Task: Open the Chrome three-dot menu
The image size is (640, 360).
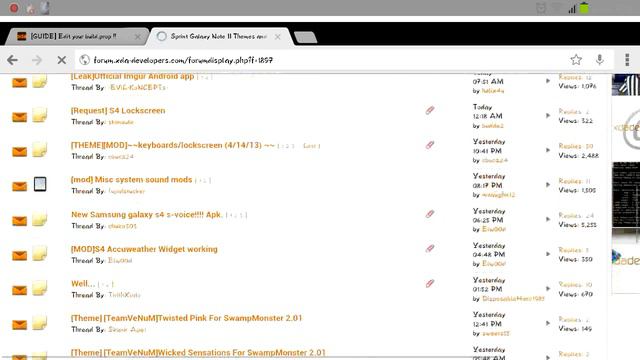Action: pos(627,60)
